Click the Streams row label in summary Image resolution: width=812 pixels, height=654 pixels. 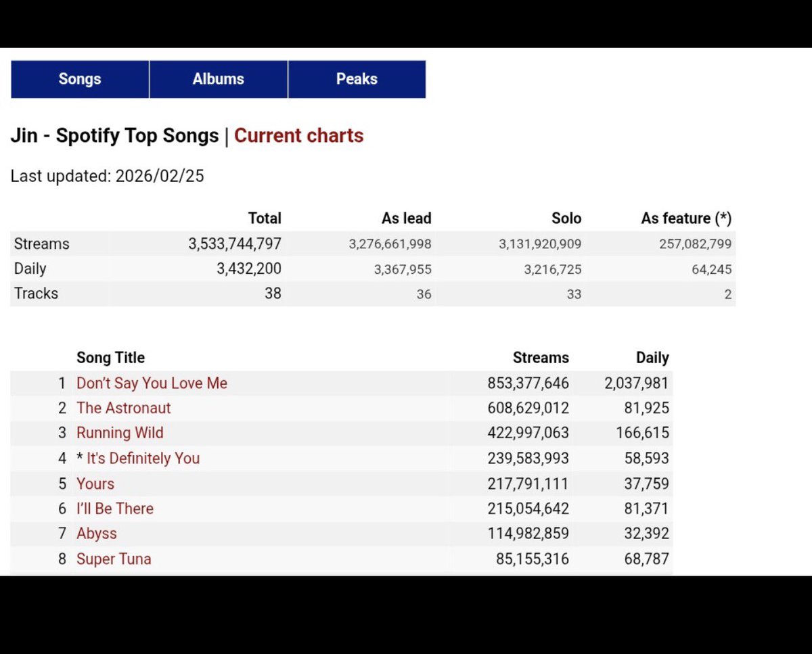[x=41, y=243]
